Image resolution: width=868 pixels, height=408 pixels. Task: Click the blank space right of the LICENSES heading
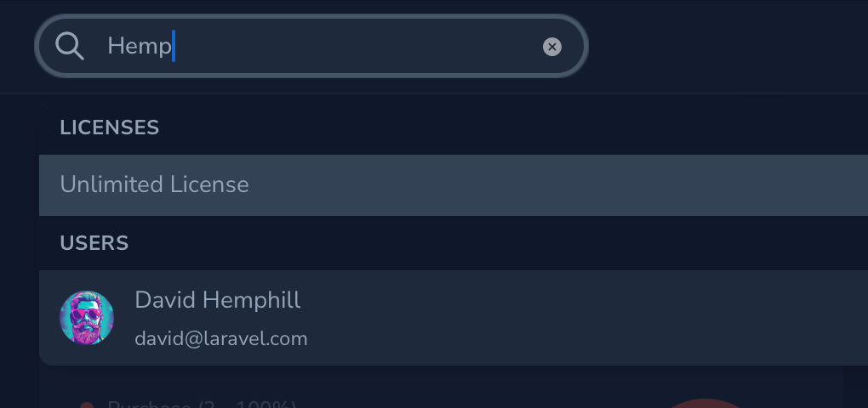(x=511, y=127)
